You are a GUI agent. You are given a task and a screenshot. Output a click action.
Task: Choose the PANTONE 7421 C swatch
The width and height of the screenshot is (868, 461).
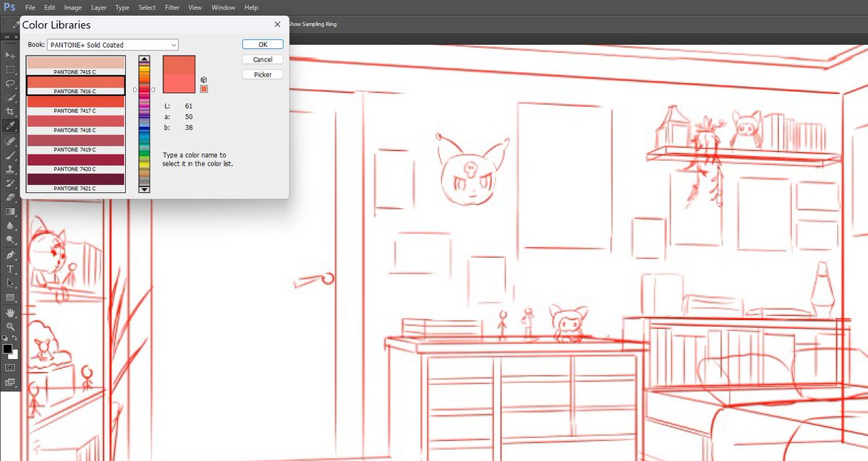(76, 182)
